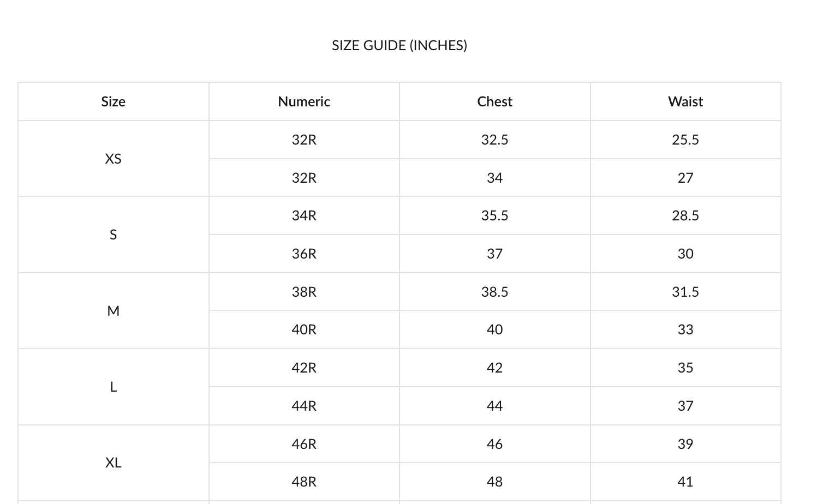Click the L size cell

pyautogui.click(x=114, y=387)
